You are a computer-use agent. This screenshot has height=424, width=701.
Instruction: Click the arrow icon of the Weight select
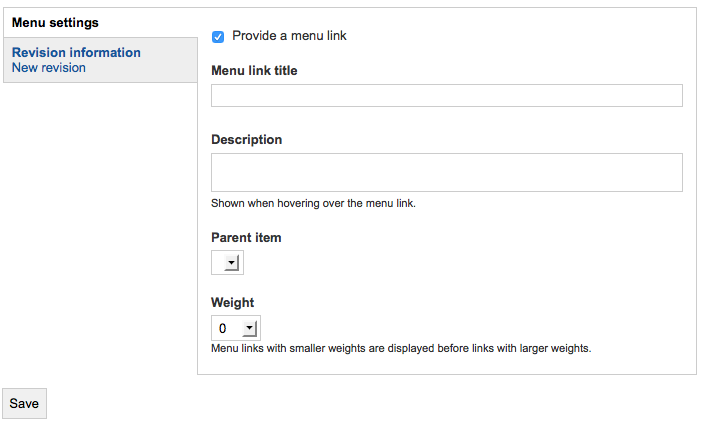click(249, 328)
